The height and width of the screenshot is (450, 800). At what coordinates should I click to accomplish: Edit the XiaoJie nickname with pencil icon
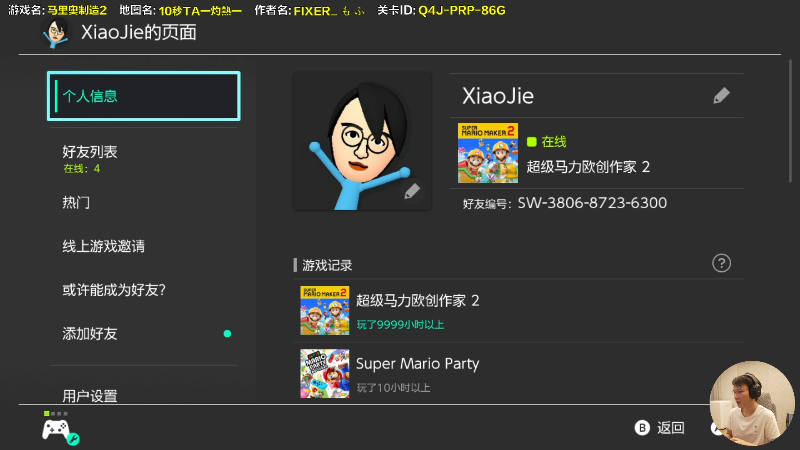click(x=721, y=95)
